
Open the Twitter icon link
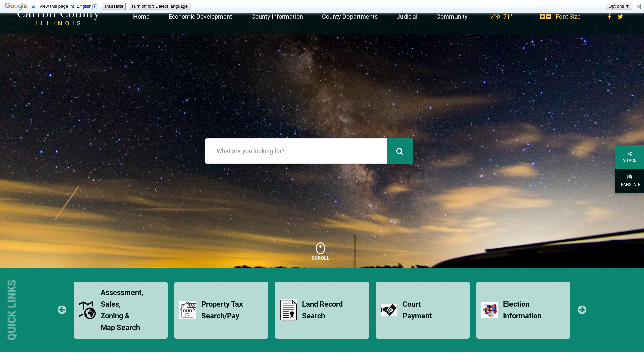coord(620,17)
